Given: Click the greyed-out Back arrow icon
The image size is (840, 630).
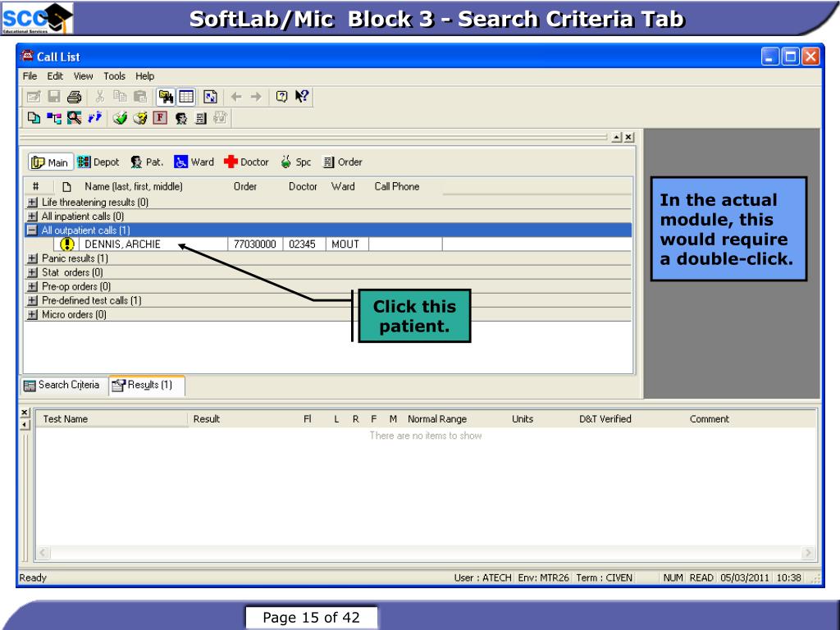Looking at the screenshot, I should 236,97.
